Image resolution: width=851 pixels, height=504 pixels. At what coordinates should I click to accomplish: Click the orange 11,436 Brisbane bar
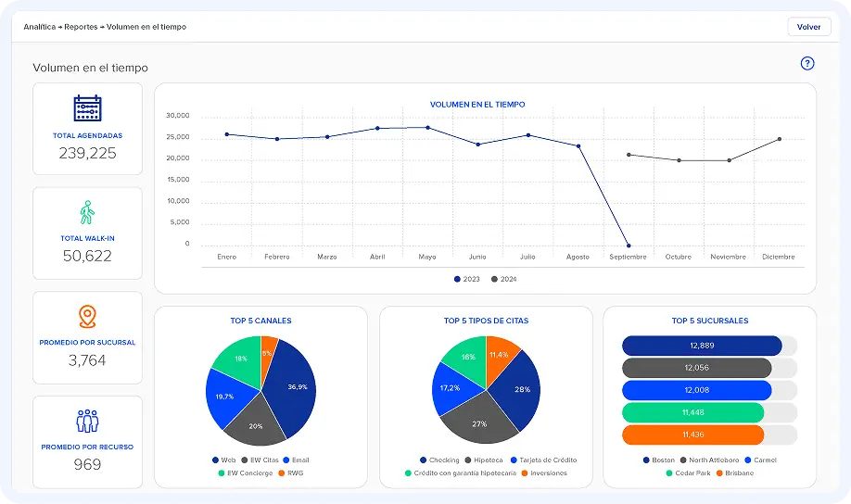coord(692,435)
